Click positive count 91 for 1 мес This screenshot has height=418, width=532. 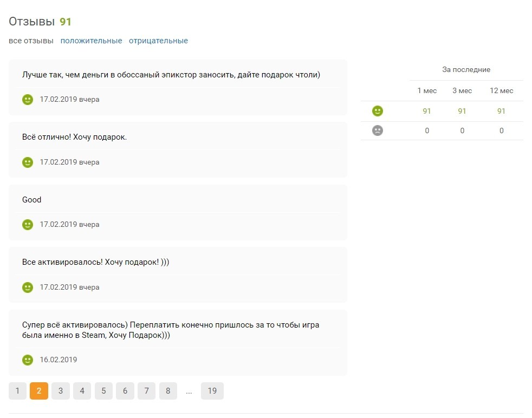(427, 111)
